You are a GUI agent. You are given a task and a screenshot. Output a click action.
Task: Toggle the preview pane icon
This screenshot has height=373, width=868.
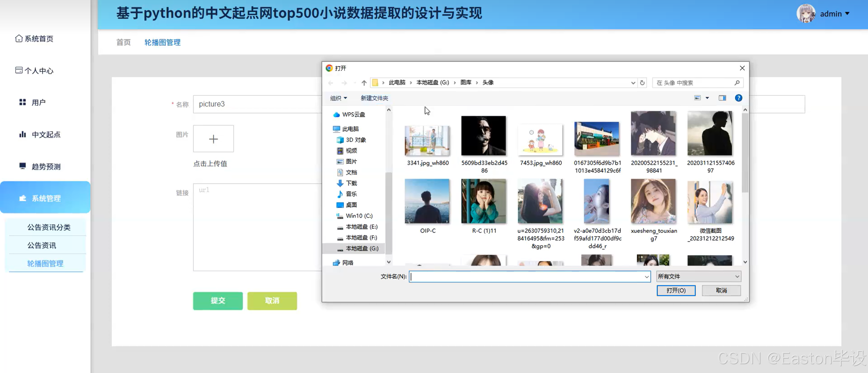(x=722, y=98)
